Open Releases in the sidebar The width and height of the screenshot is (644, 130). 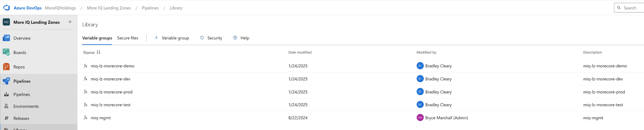(x=21, y=118)
